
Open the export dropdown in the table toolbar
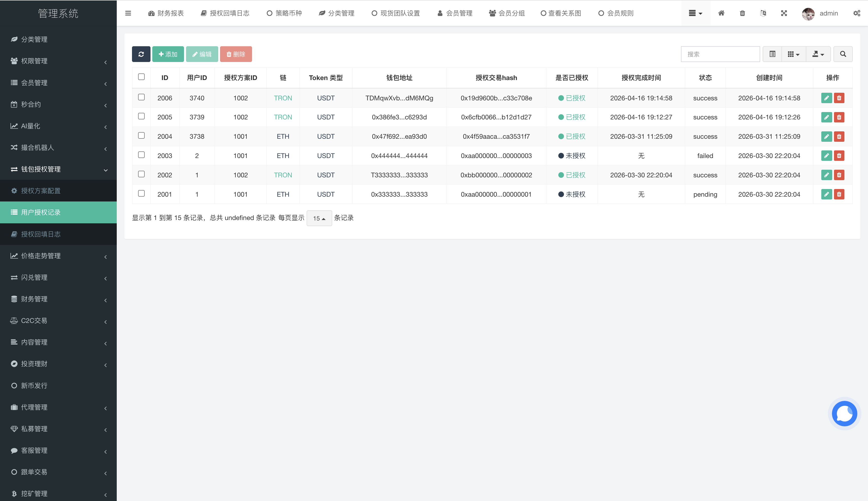click(818, 54)
